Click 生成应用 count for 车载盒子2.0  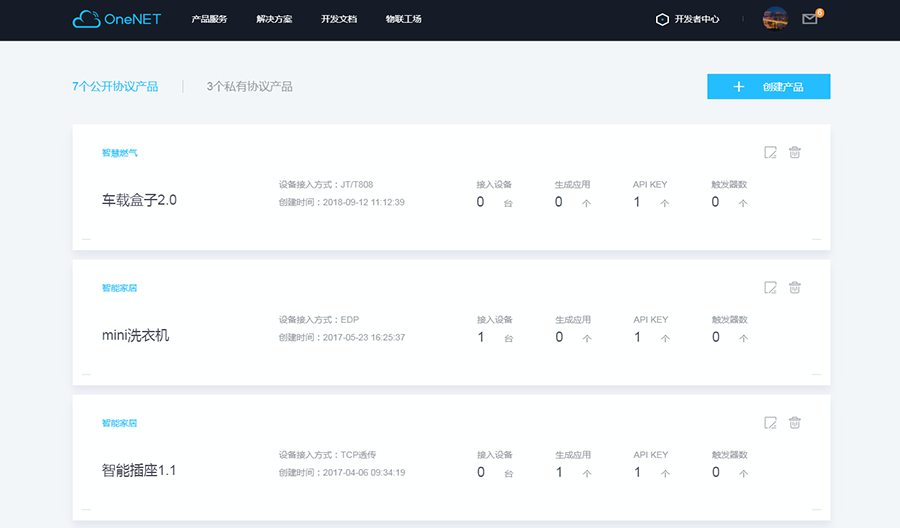pos(558,202)
